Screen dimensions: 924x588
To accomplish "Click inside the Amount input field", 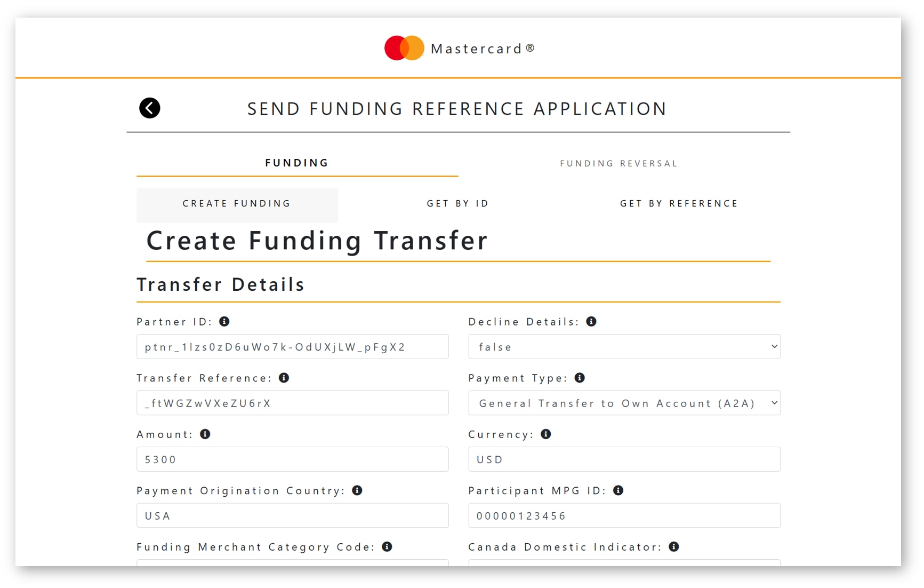I will tap(292, 459).
